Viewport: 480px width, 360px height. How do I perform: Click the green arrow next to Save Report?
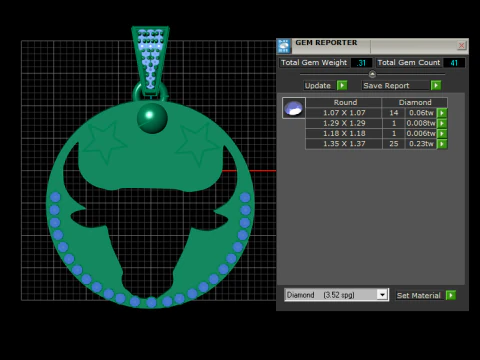[436, 86]
